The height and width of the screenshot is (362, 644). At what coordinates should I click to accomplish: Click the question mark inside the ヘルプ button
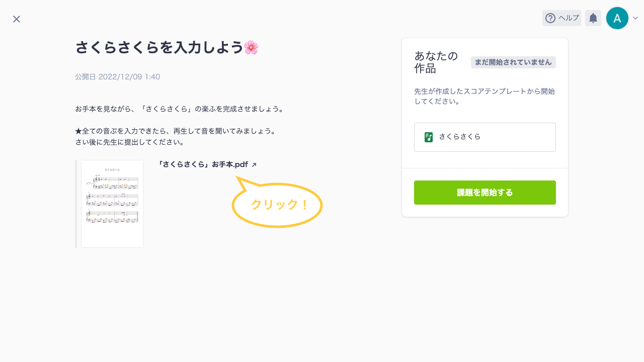(x=549, y=18)
